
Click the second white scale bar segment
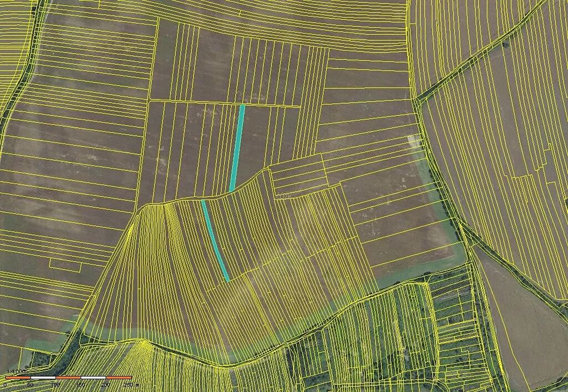tap(93, 378)
